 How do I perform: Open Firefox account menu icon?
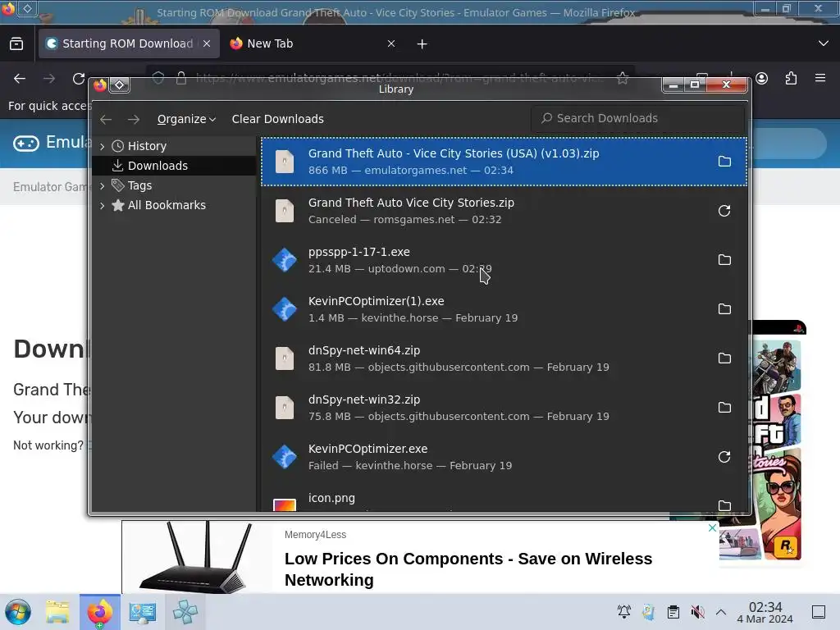(762, 79)
